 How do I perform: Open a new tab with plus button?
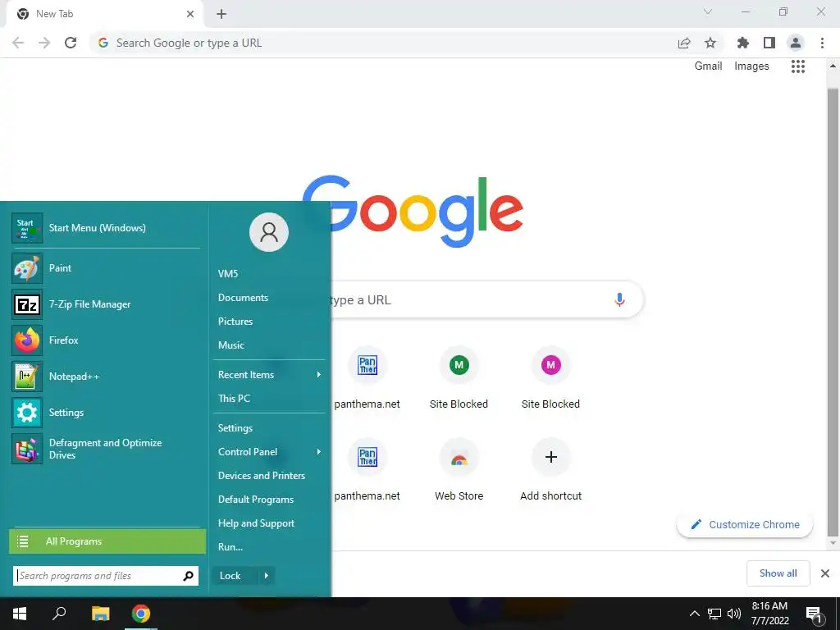click(x=221, y=14)
